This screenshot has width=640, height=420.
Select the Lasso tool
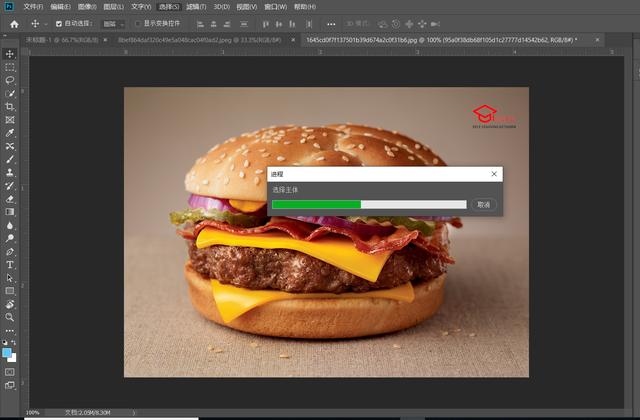10,80
